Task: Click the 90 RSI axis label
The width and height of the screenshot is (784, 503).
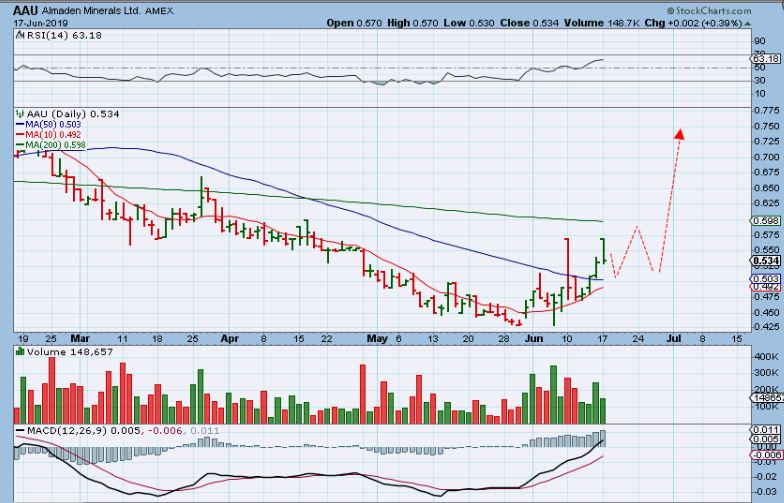Action: [760, 42]
